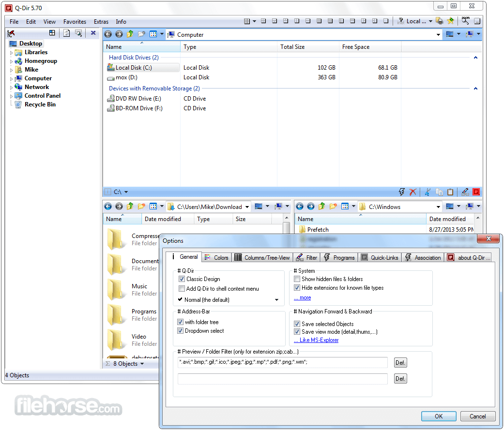Create new folder in the Computer pane

141,34
